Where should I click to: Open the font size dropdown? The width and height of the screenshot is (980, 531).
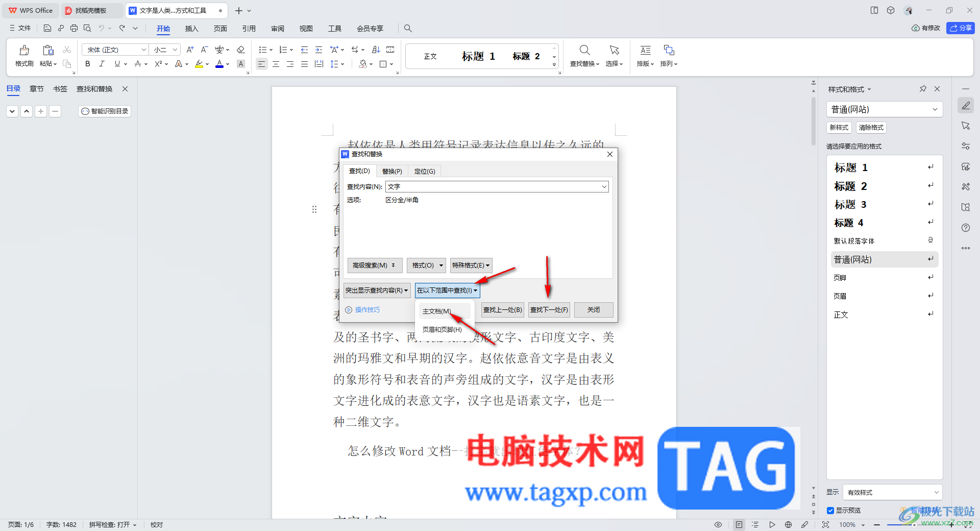[175, 50]
